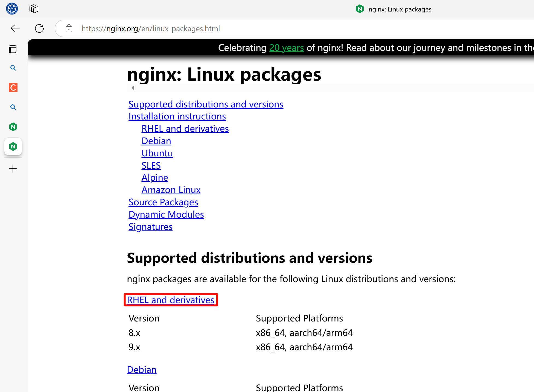Go to 'Dynamic Modules' section link
Image resolution: width=534 pixels, height=392 pixels.
pyautogui.click(x=166, y=215)
